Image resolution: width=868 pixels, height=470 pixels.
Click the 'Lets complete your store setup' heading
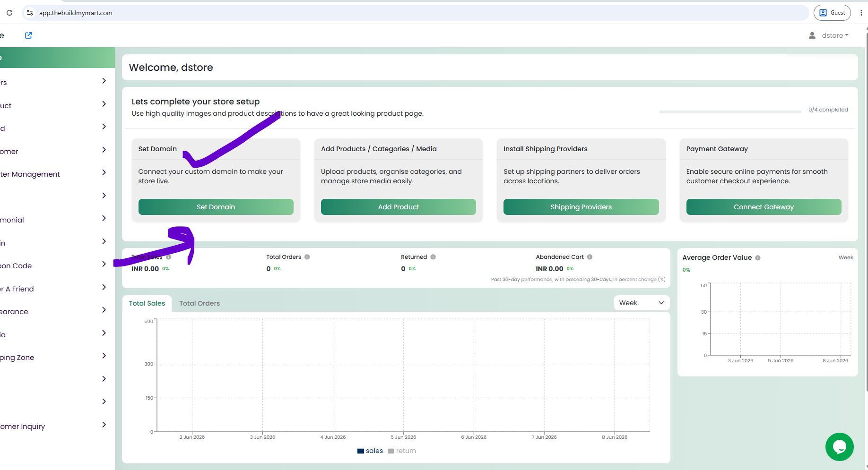[196, 102]
